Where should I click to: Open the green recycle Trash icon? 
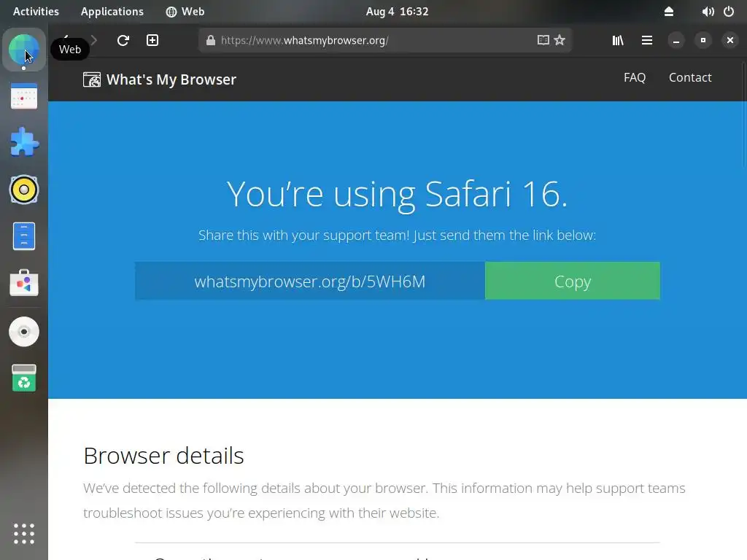coord(24,378)
